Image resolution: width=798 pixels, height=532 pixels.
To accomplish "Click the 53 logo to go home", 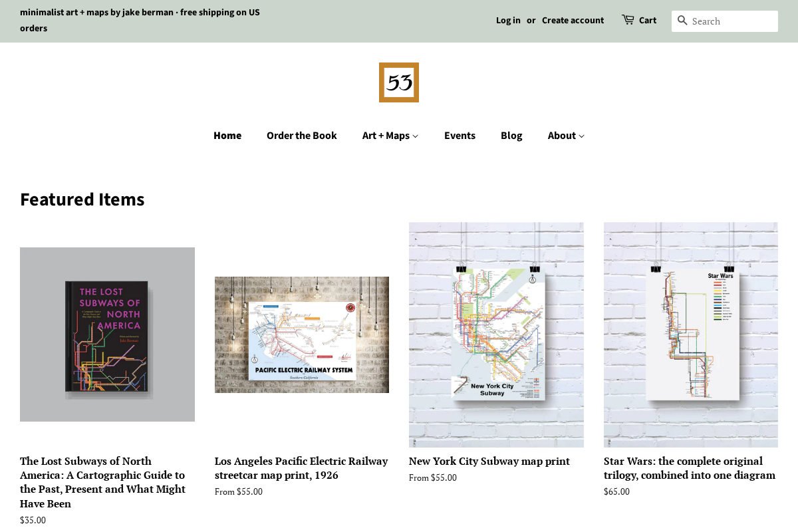I will click(399, 82).
